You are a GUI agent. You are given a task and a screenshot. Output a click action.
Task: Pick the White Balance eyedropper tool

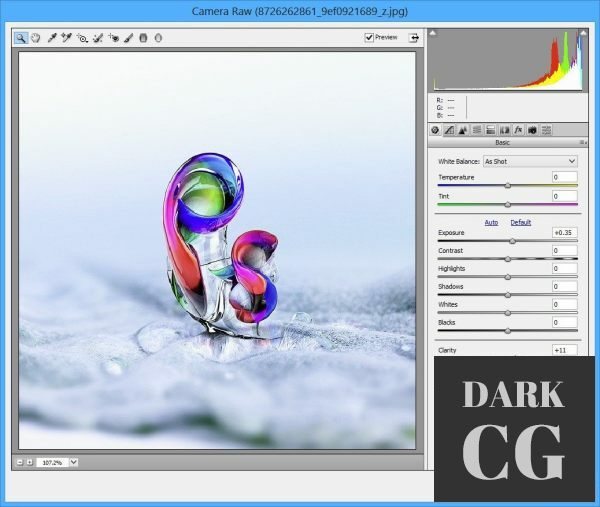[52, 38]
